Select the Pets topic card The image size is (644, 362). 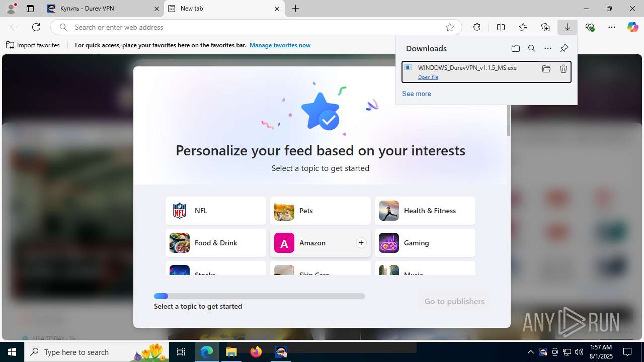320,211
